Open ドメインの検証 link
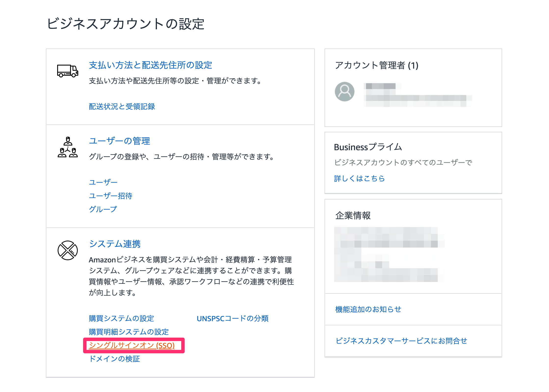Screen dimensions: 549x392 tap(114, 359)
